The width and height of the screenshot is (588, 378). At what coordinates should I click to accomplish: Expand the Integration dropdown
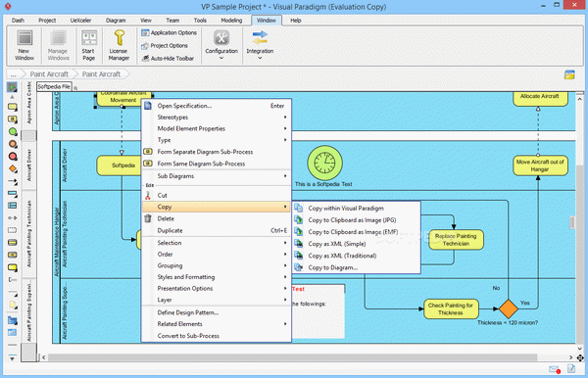tap(260, 45)
